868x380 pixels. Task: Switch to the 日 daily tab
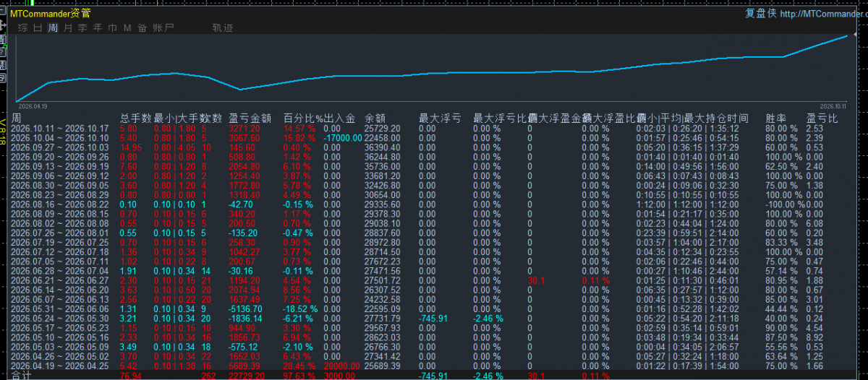(38, 28)
